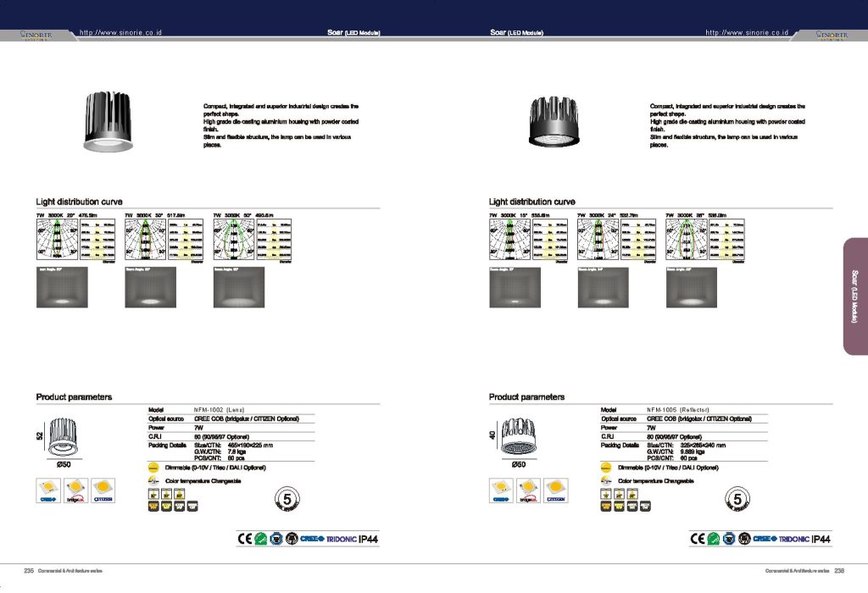Click the TRIDONIC logo on left page
This screenshot has width=868, height=593.
click(x=340, y=539)
